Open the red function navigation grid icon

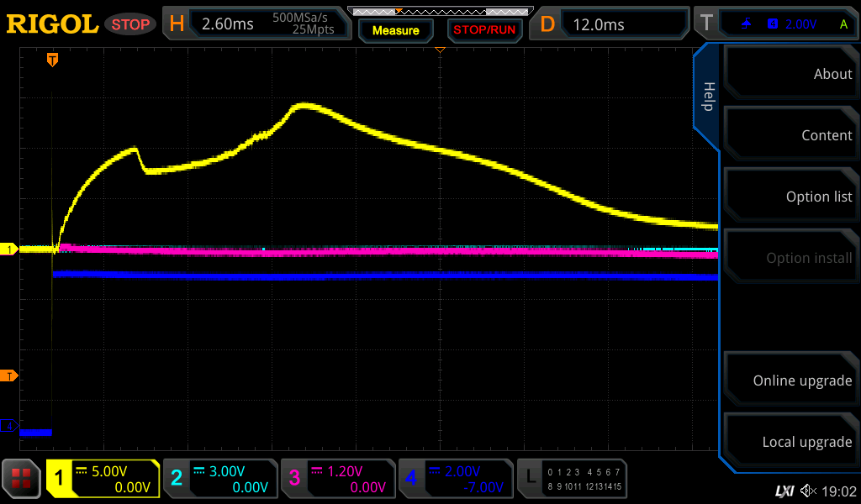22,479
